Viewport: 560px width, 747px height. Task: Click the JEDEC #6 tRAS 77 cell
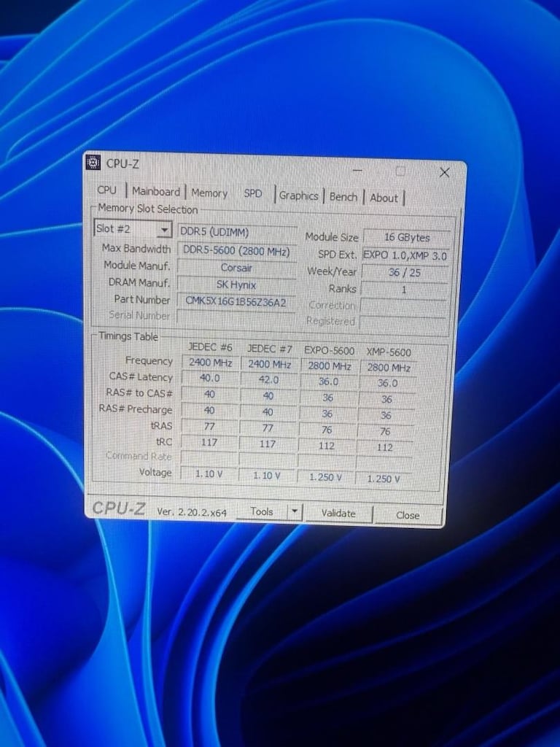click(x=209, y=426)
